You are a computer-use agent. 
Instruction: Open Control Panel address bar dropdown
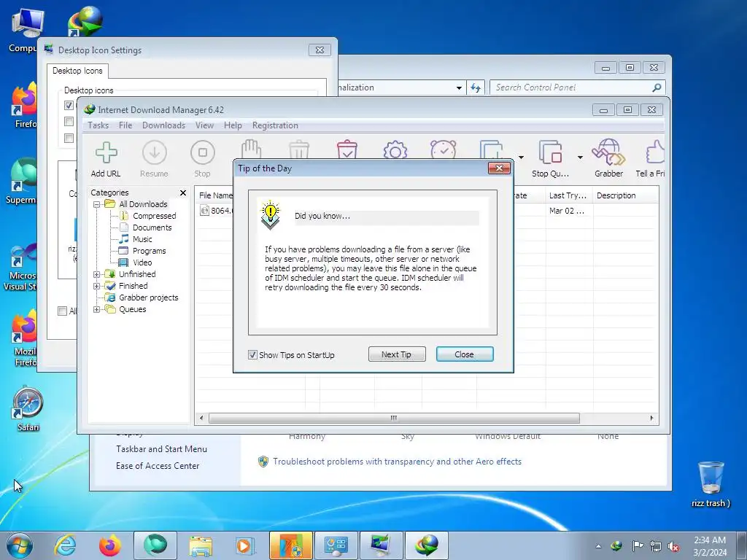pos(459,87)
